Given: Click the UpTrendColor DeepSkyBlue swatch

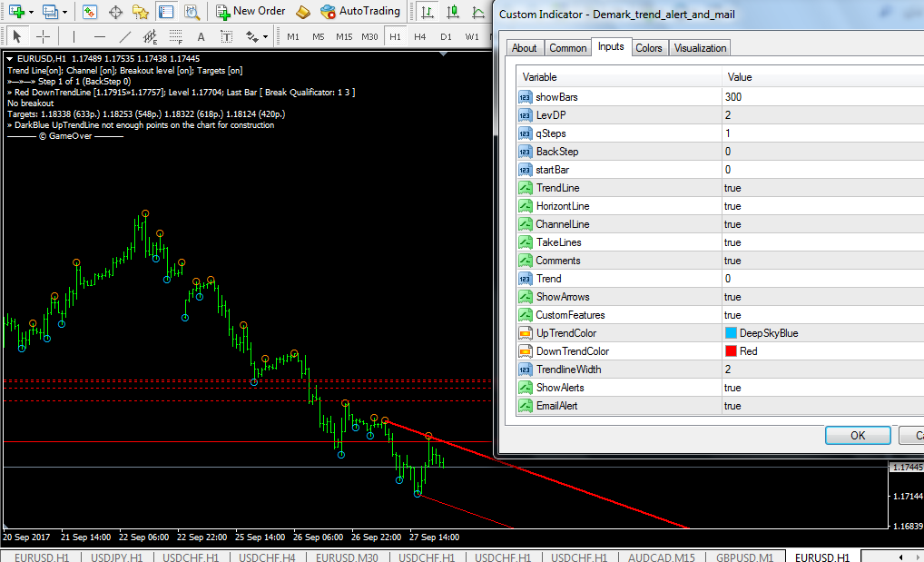Looking at the screenshot, I should point(731,333).
